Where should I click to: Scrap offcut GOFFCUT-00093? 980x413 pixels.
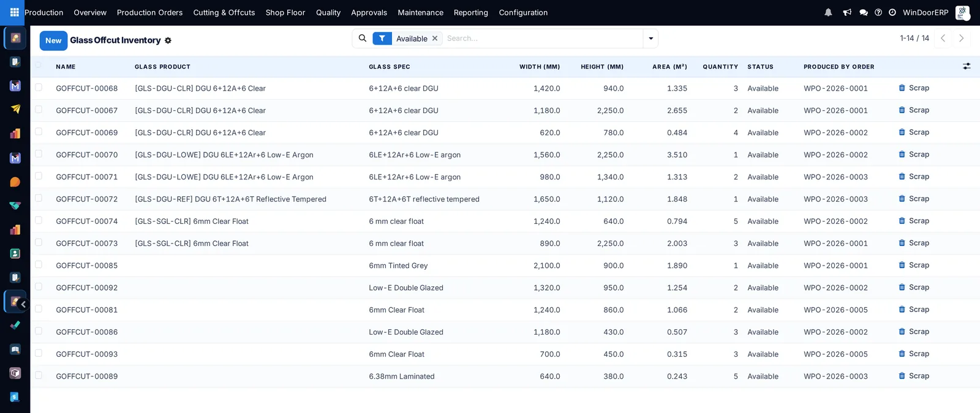(914, 354)
